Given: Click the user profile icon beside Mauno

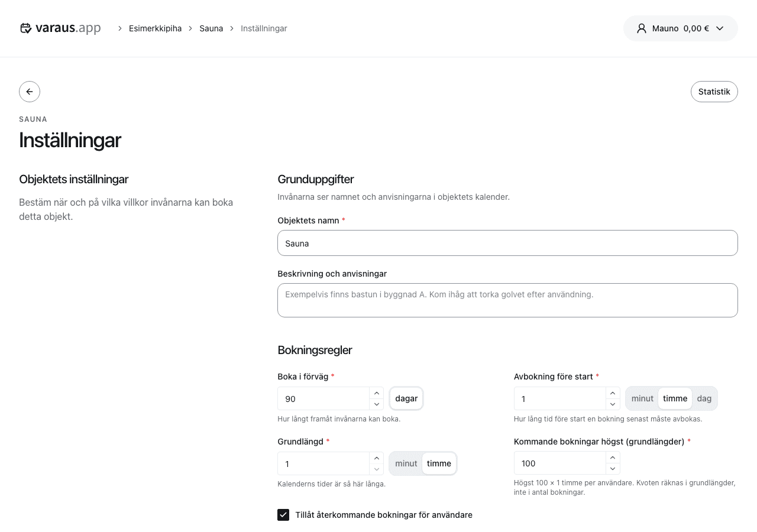Looking at the screenshot, I should point(642,28).
